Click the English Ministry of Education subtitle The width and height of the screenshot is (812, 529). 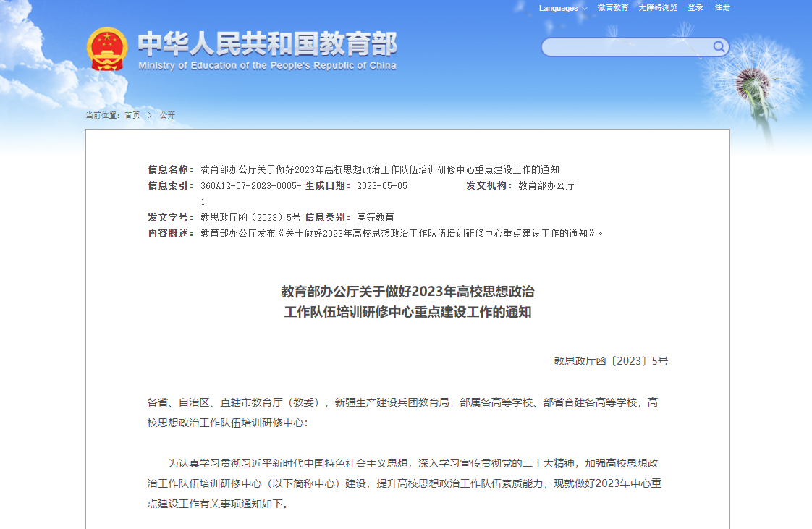(267, 66)
